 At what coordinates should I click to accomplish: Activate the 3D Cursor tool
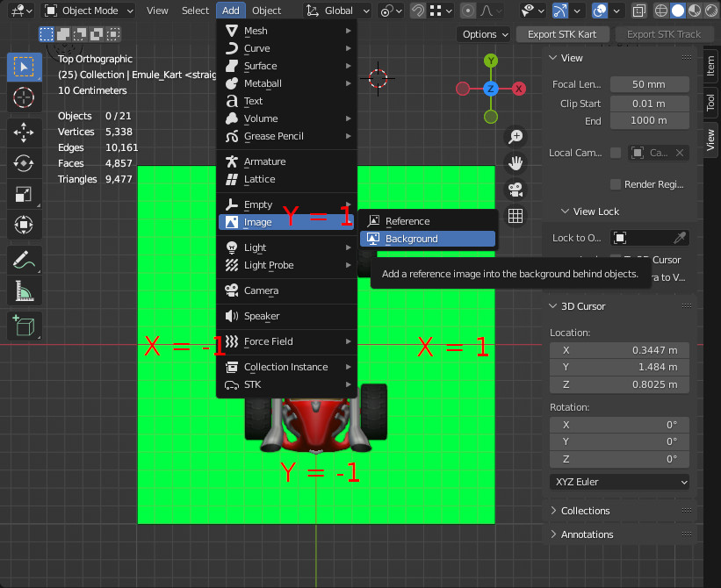point(24,97)
